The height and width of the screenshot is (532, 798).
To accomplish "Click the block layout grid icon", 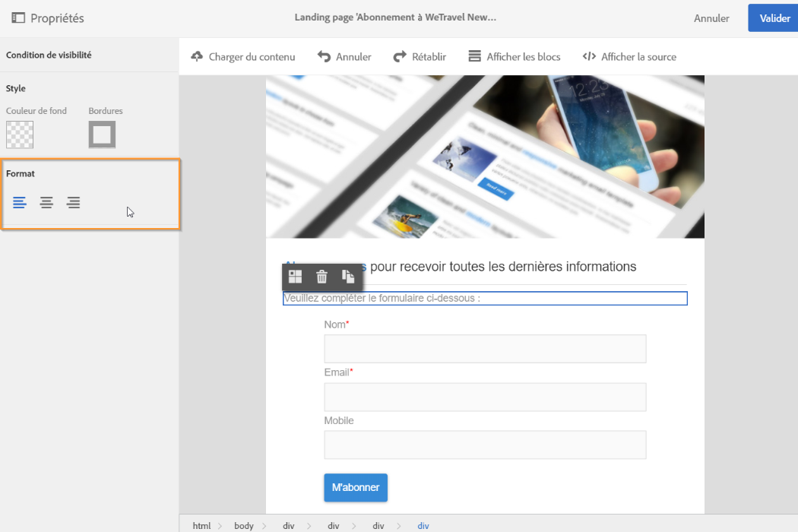I will click(x=295, y=277).
